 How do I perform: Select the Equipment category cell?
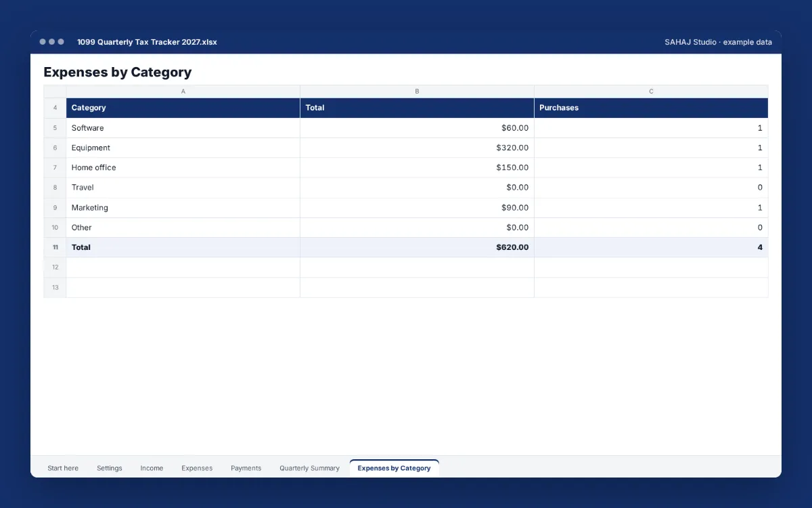click(183, 148)
